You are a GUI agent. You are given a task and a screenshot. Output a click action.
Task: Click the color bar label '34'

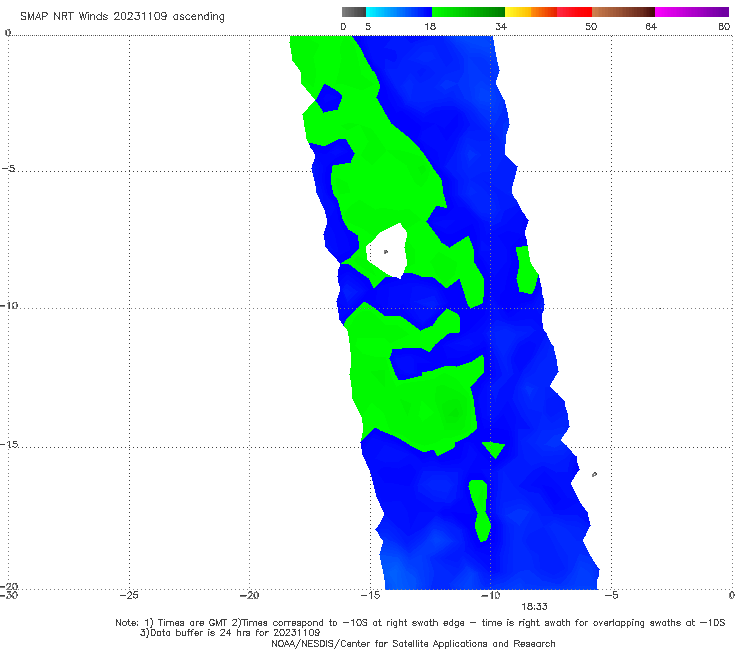coord(501,26)
